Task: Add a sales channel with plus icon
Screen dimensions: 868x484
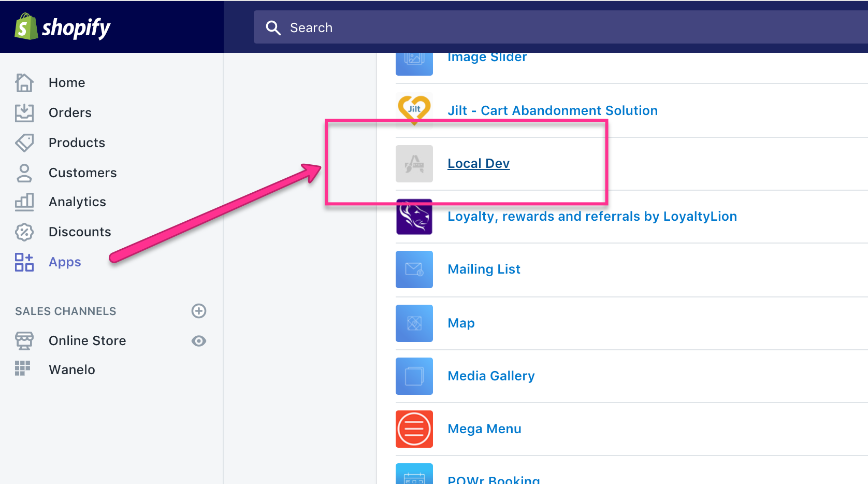Action: (x=199, y=311)
